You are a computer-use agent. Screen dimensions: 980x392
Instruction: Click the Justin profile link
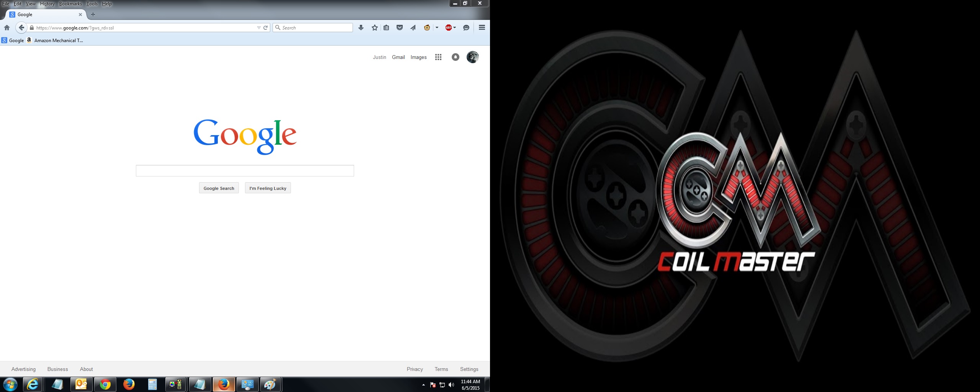click(x=379, y=57)
